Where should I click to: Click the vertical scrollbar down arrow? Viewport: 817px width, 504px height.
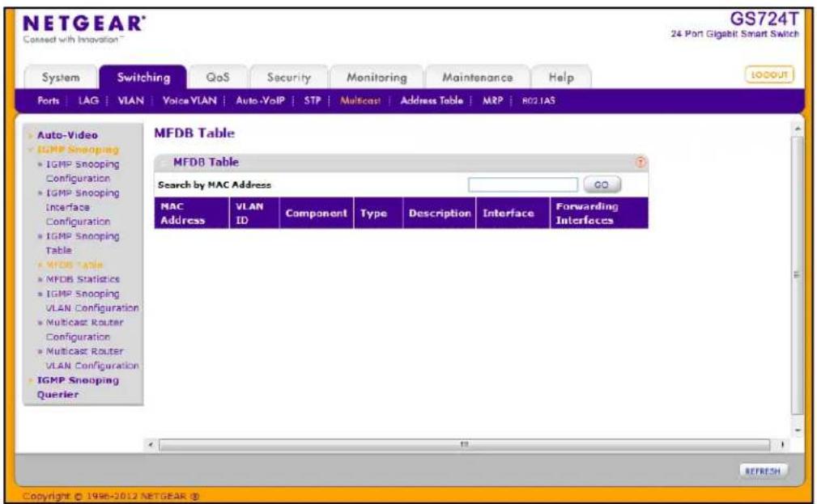point(798,430)
